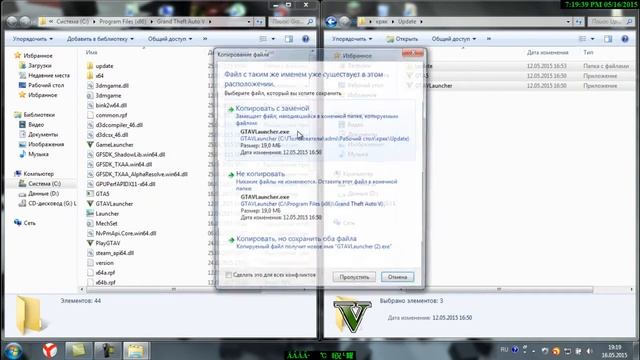Open address bar history dropdown in left window
Screen dimensions: 640x360
249,21
